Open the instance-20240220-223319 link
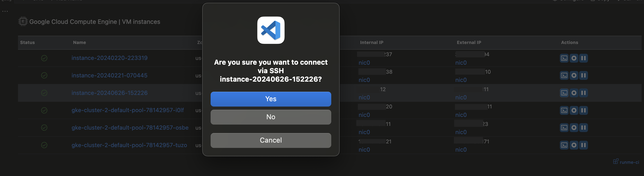This screenshot has width=644, height=176. 110,58
